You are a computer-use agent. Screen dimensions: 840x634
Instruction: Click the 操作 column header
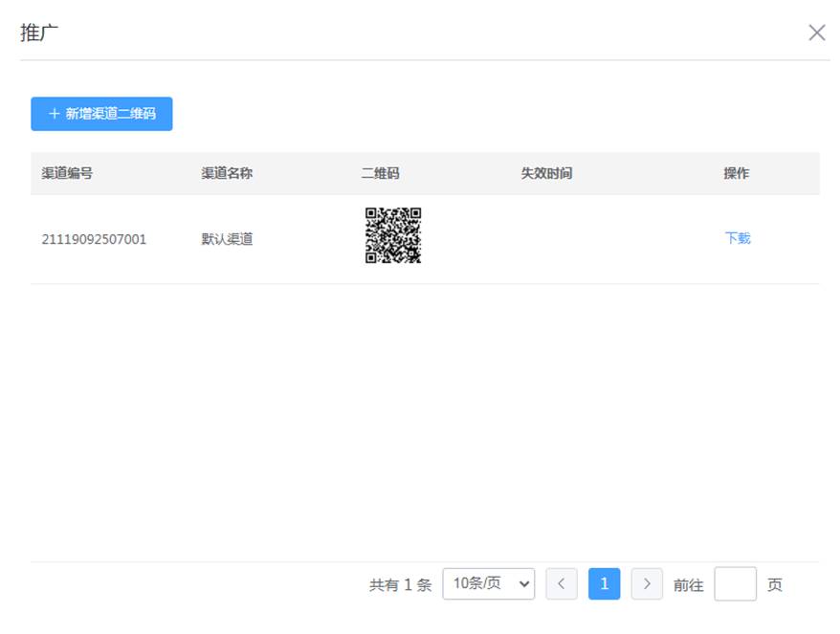pos(737,173)
